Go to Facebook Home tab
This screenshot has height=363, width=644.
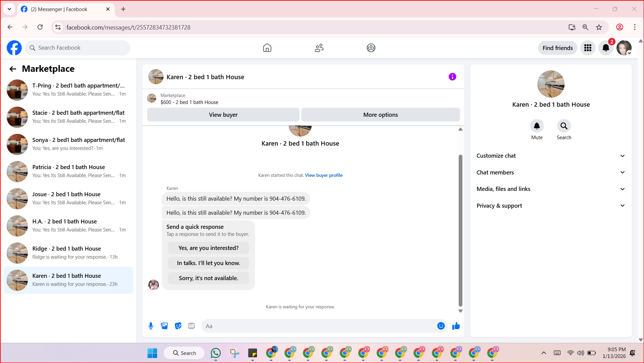[x=267, y=48]
